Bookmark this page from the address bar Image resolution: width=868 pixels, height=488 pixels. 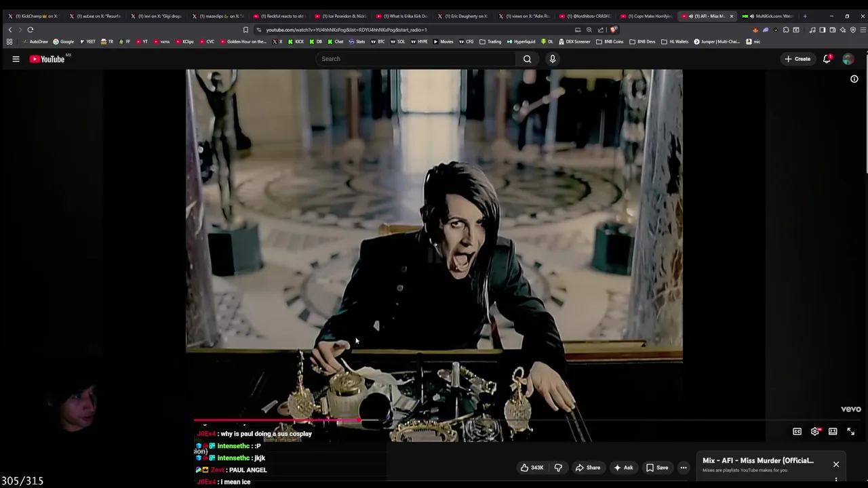pos(245,30)
